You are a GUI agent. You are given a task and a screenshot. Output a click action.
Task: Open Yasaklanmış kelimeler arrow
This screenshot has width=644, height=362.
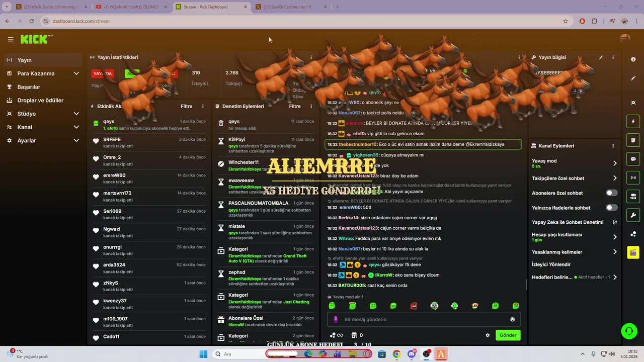coord(615,252)
